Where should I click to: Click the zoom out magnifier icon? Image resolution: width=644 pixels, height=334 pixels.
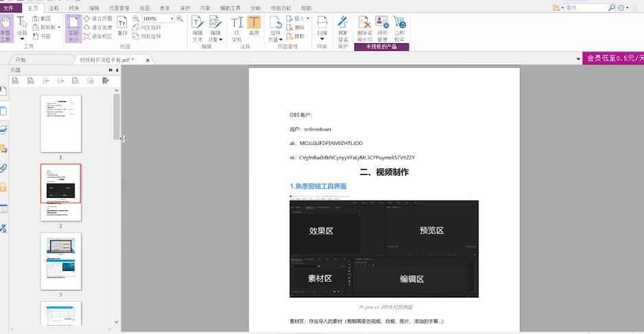click(x=136, y=19)
